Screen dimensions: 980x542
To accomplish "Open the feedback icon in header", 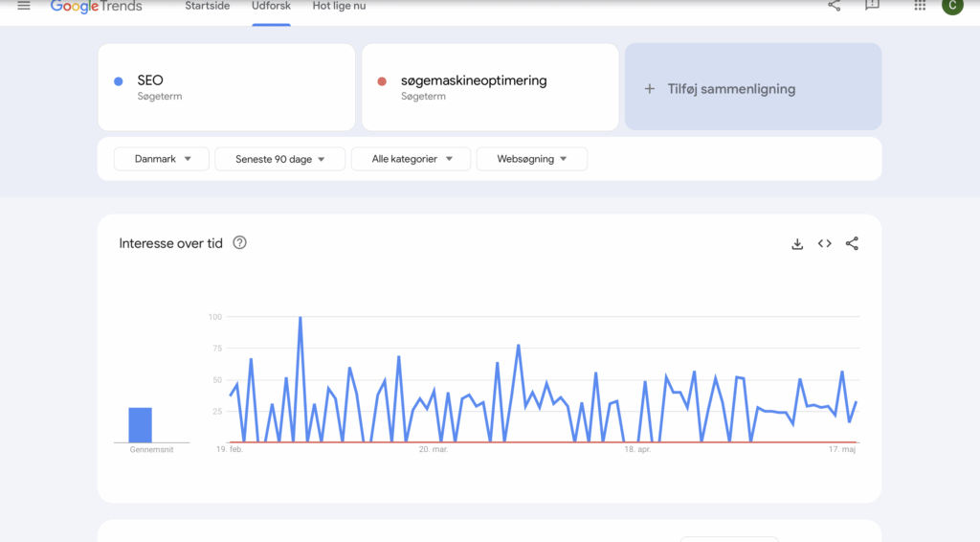I will pyautogui.click(x=872, y=6).
